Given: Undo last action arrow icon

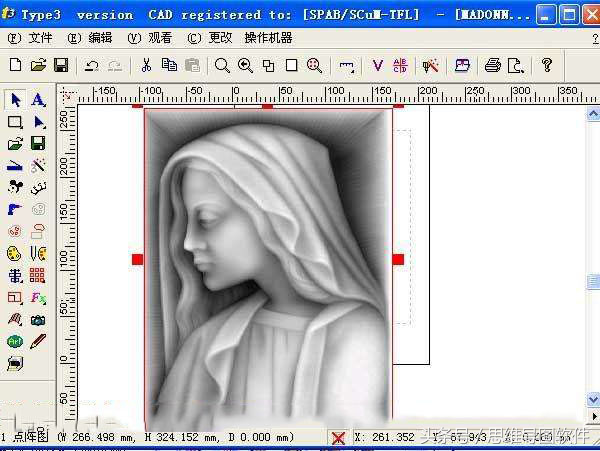Looking at the screenshot, I should (x=91, y=66).
